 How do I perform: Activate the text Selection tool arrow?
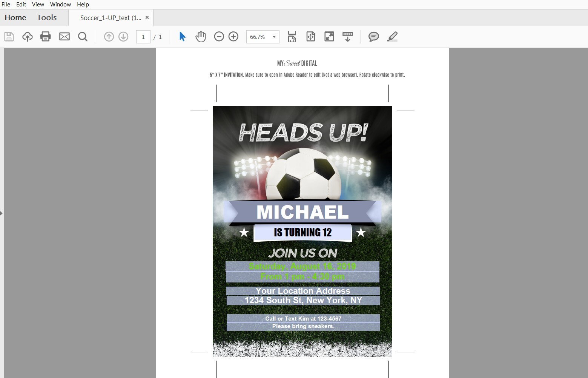pyautogui.click(x=182, y=37)
